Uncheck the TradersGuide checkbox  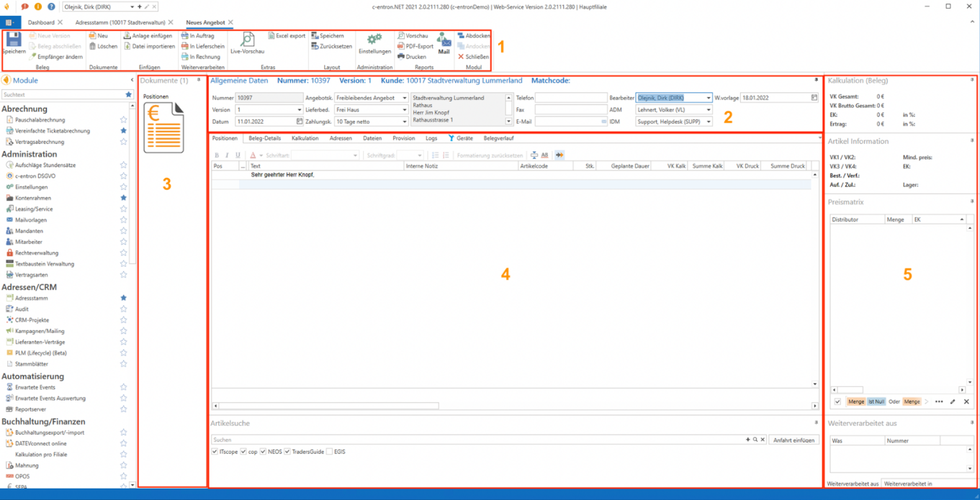[x=287, y=452]
